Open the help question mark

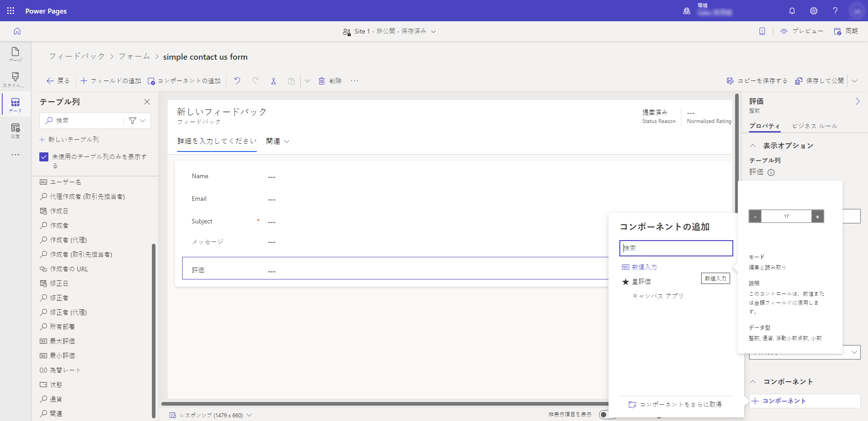[x=835, y=11]
